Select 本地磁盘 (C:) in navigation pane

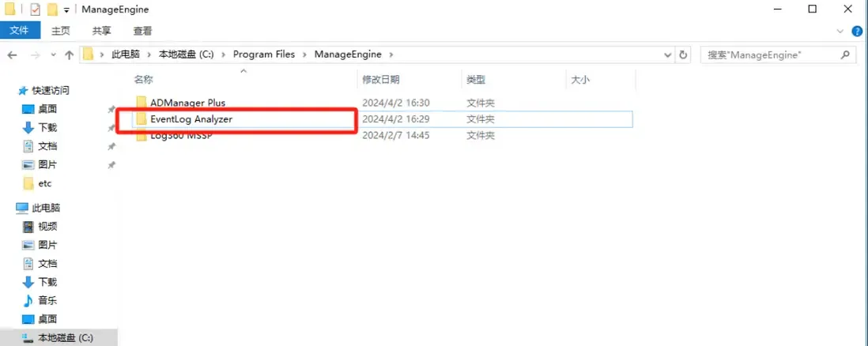click(x=58, y=337)
